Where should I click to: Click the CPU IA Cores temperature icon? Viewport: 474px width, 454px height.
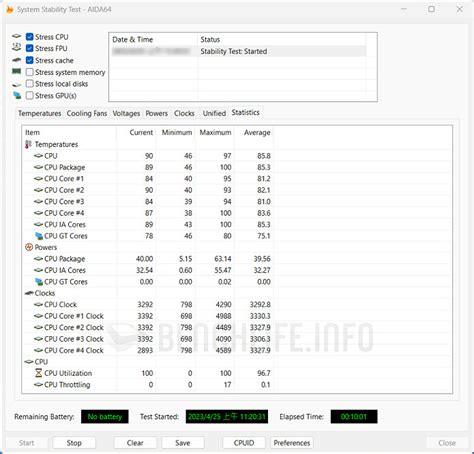click(39, 225)
